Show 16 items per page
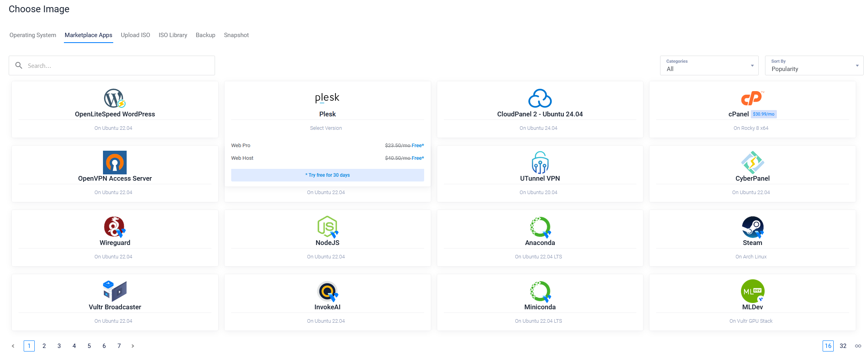The height and width of the screenshot is (359, 868). point(828,346)
